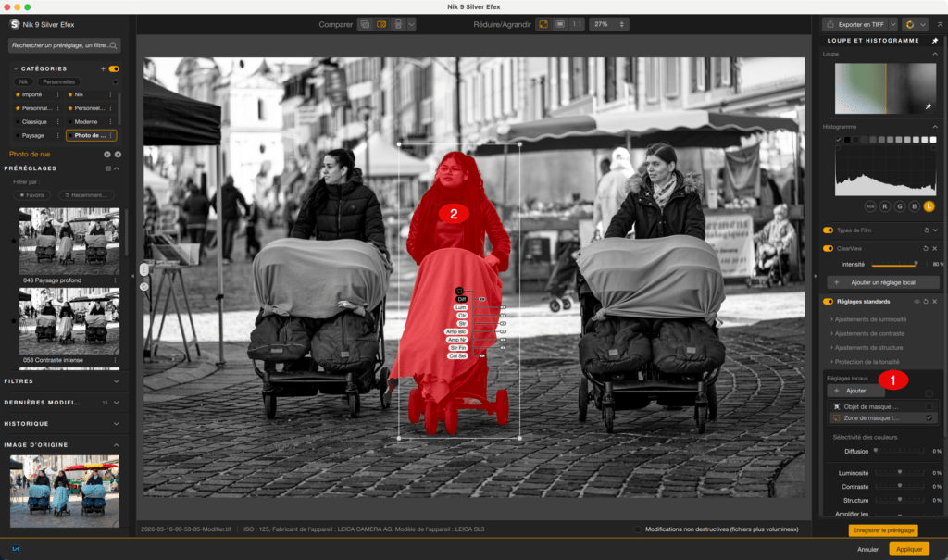The height and width of the screenshot is (560, 948).
Task: Activate the fit-to-screen view icon
Action: pyautogui.click(x=544, y=24)
